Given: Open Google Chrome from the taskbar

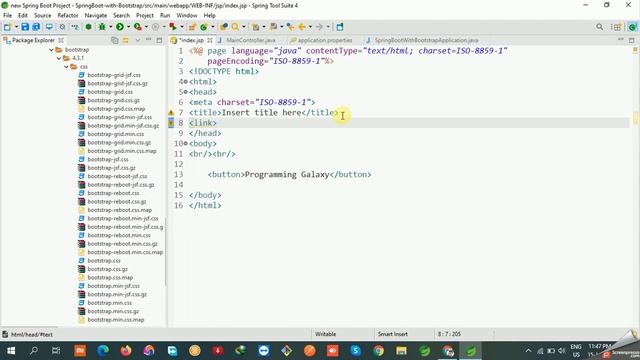Looking at the screenshot, I should (x=378, y=351).
